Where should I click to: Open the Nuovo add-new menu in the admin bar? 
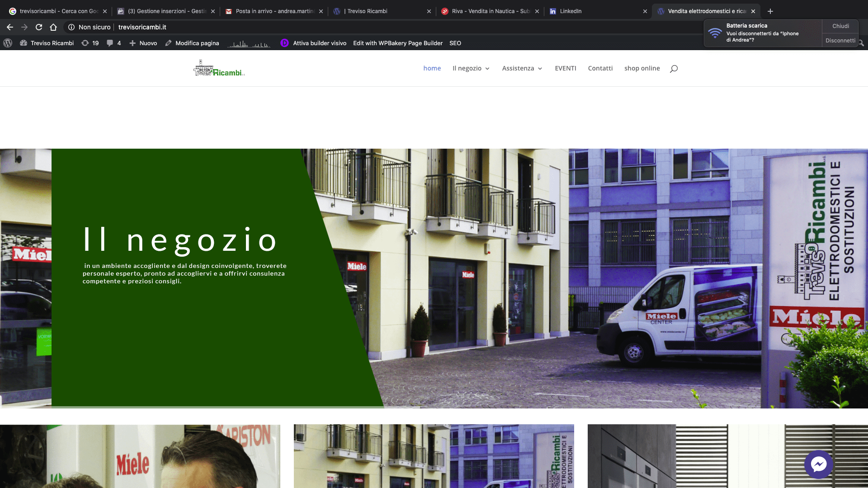pyautogui.click(x=143, y=43)
